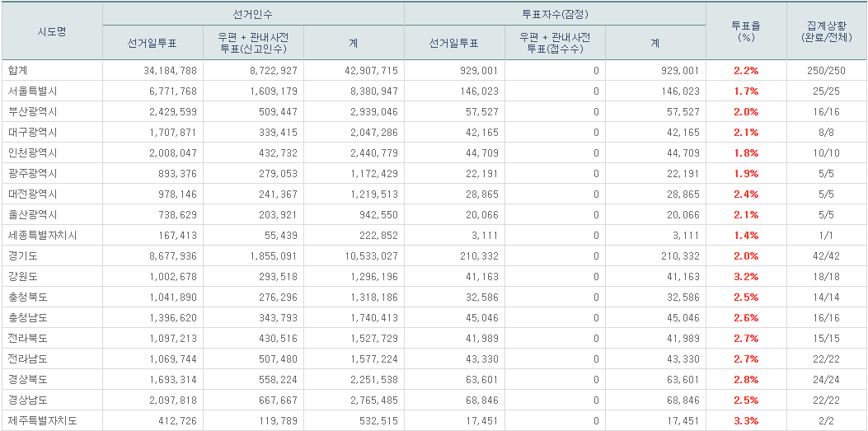Screen dimensions: 868x431
Task: Select the 합계 row label
Action: click(x=16, y=71)
